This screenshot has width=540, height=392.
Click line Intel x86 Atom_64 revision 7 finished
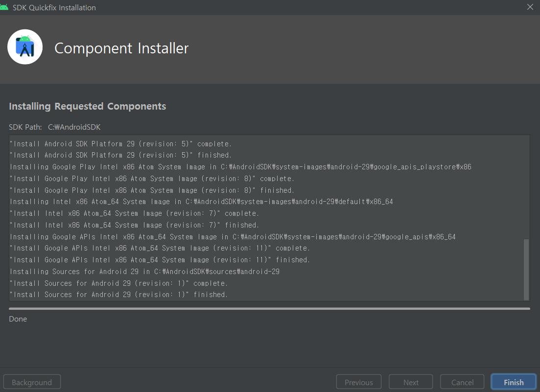pyautogui.click(x=134, y=225)
